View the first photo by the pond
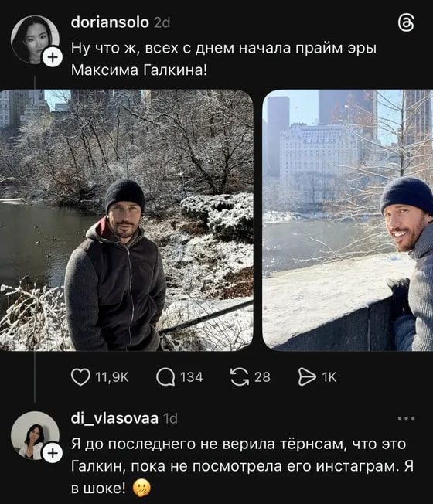The image size is (433, 504). pos(127,220)
